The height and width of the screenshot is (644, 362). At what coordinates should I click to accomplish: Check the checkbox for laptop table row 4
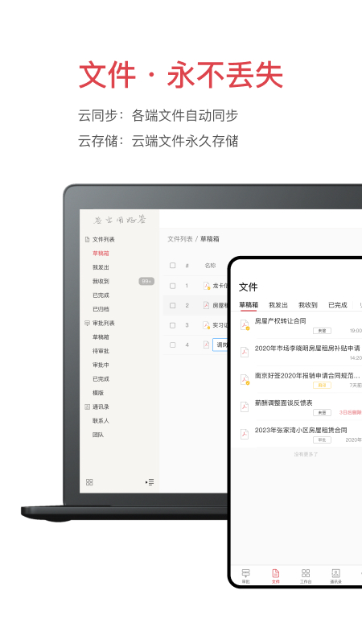tap(173, 345)
